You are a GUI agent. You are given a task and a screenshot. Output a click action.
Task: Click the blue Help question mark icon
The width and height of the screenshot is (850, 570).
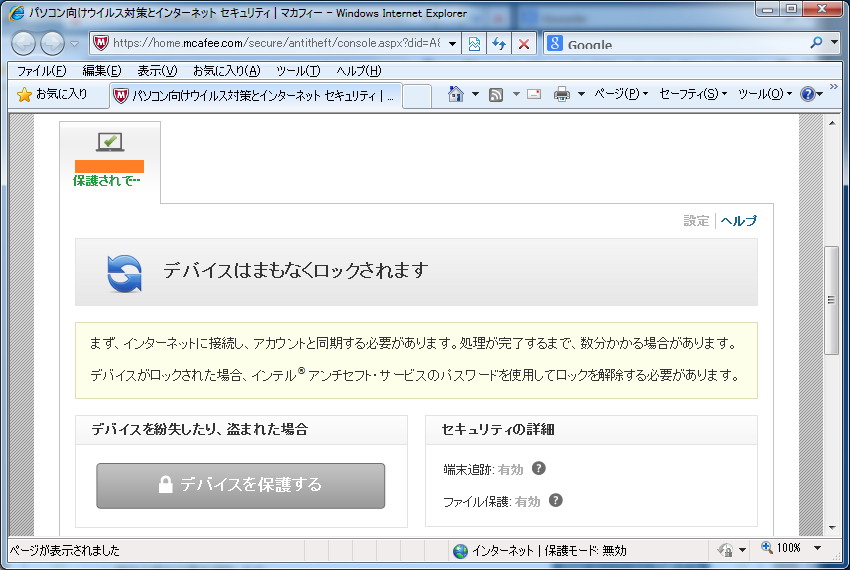pos(808,94)
